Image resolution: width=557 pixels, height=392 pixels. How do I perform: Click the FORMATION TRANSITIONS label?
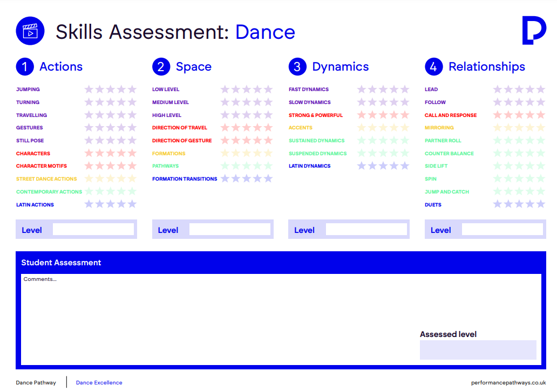pyautogui.click(x=185, y=179)
